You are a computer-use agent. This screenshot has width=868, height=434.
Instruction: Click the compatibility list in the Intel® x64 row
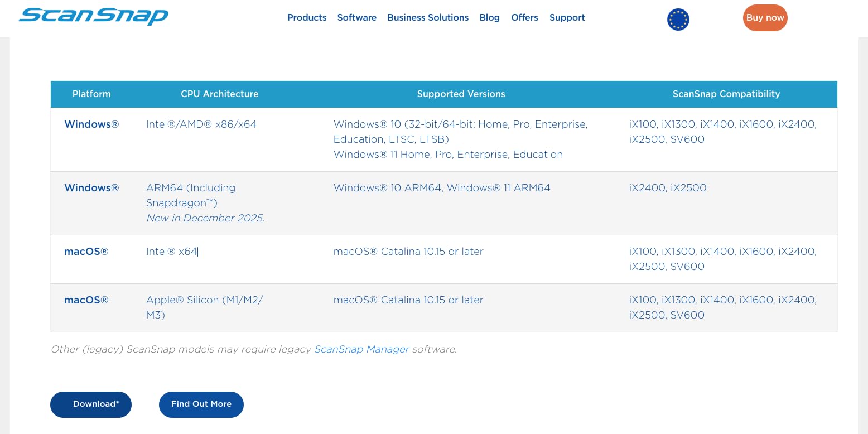coord(723,259)
